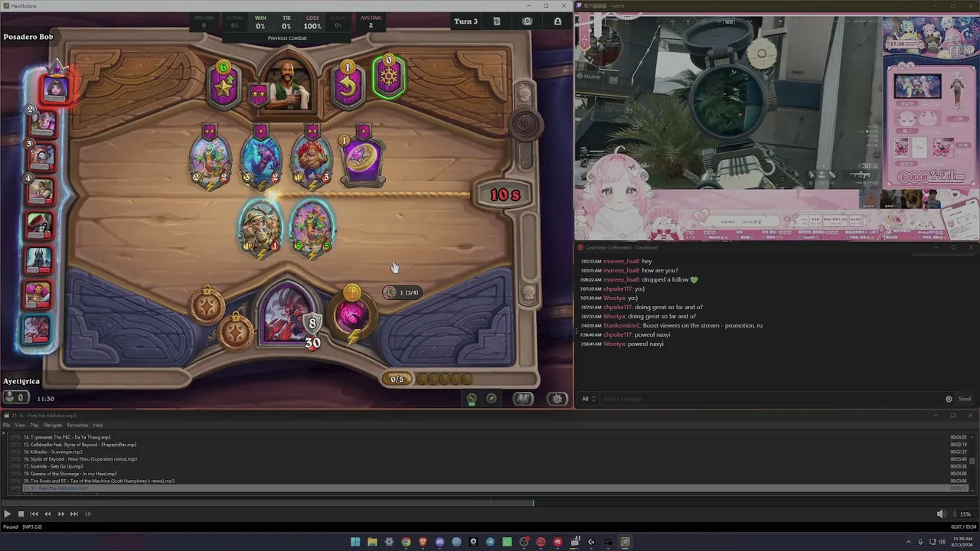Open the taskbar clock and date

tap(962, 542)
